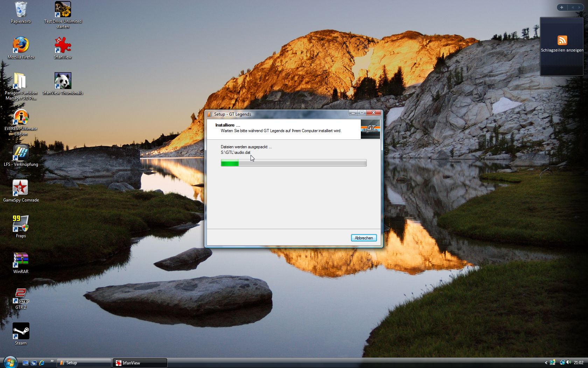Image resolution: width=588 pixels, height=368 pixels.
Task: Open the network connection tray icon
Action: 562,363
